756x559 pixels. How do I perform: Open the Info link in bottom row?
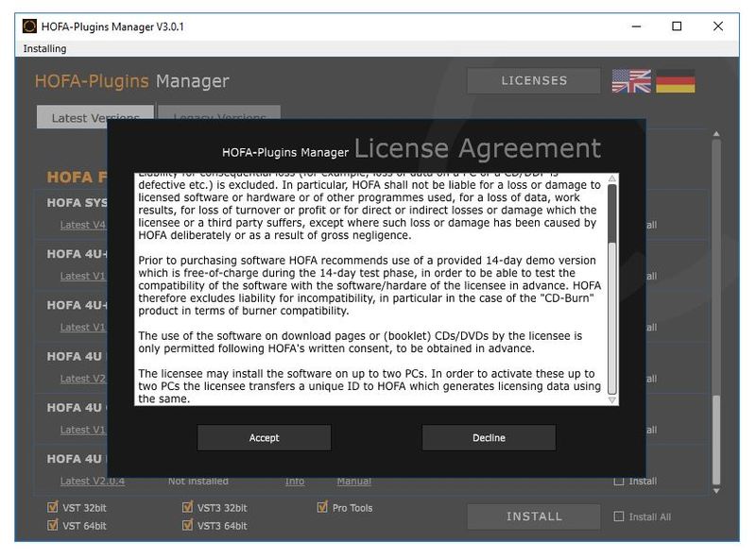295,482
